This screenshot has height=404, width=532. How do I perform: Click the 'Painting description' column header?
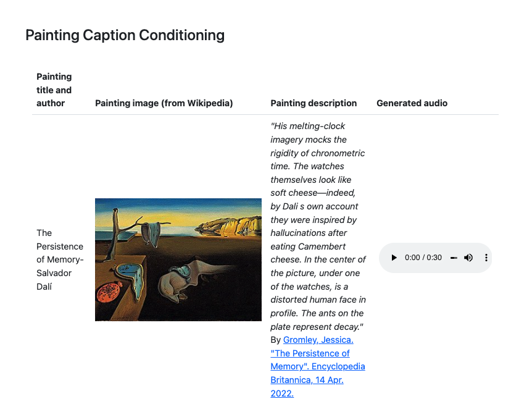pyautogui.click(x=314, y=103)
